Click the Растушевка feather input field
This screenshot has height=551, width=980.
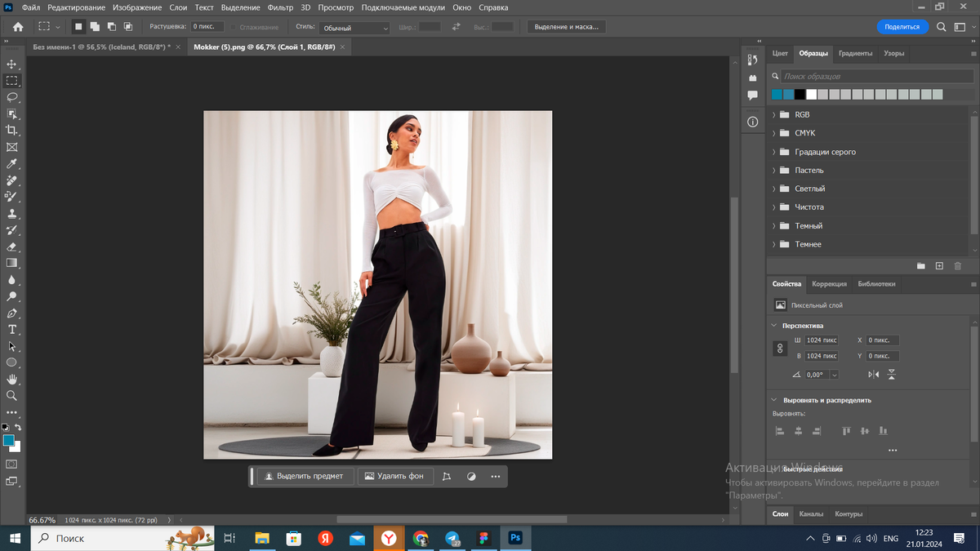pos(208,27)
